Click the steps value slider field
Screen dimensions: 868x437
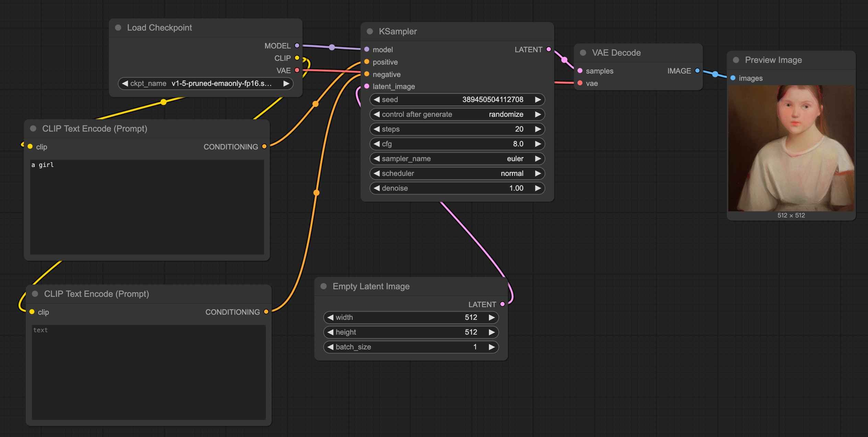[x=457, y=129]
